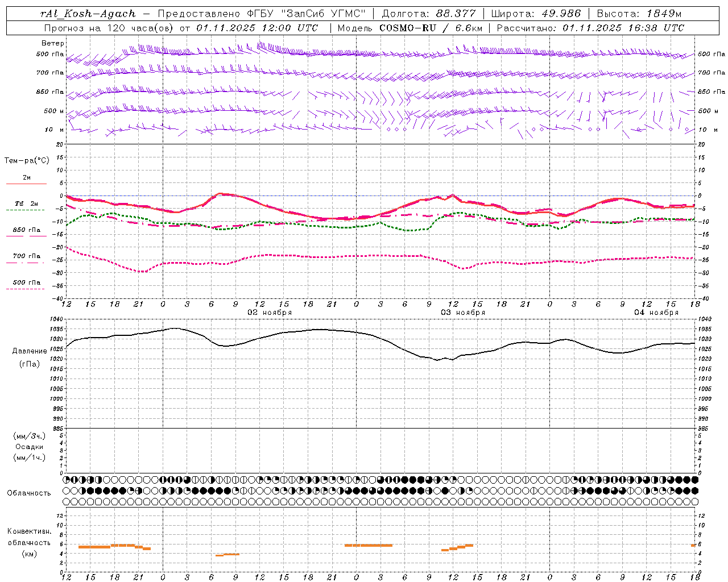
Task: Click the (мм/1ч.) unit label
Action: (29, 458)
